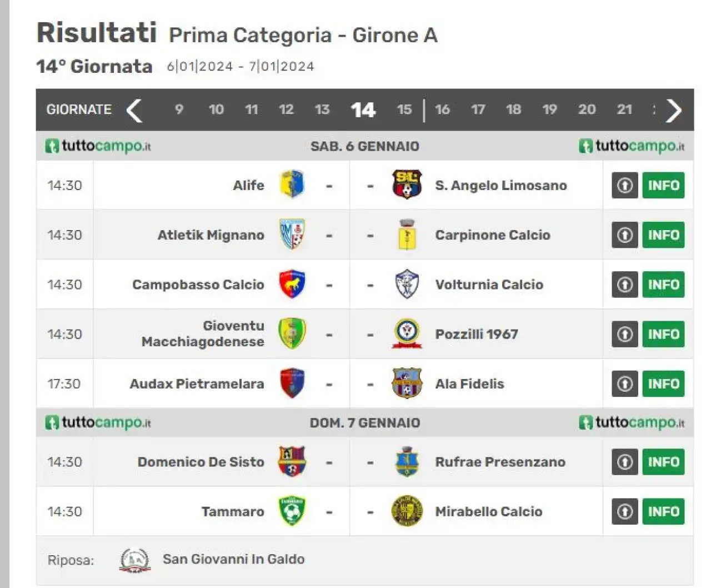The width and height of the screenshot is (711, 588).
Task: Show next giornate with right chevron
Action: pyautogui.click(x=673, y=110)
